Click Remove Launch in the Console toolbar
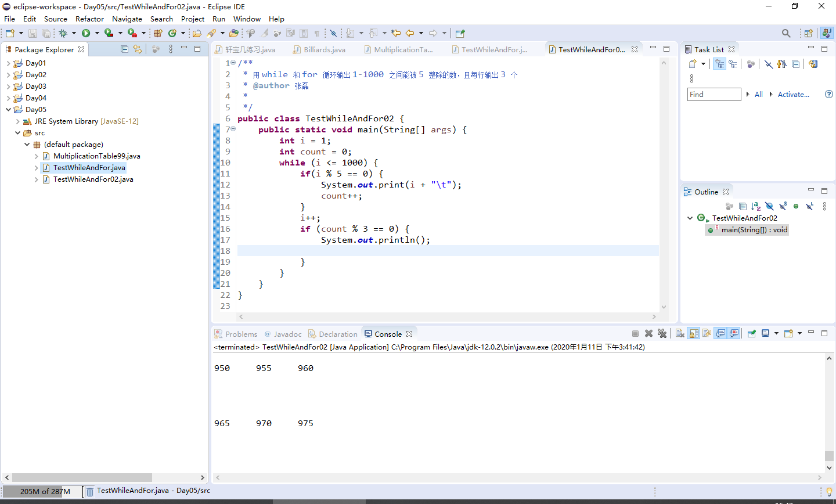This screenshot has height=504, width=836. click(x=648, y=333)
